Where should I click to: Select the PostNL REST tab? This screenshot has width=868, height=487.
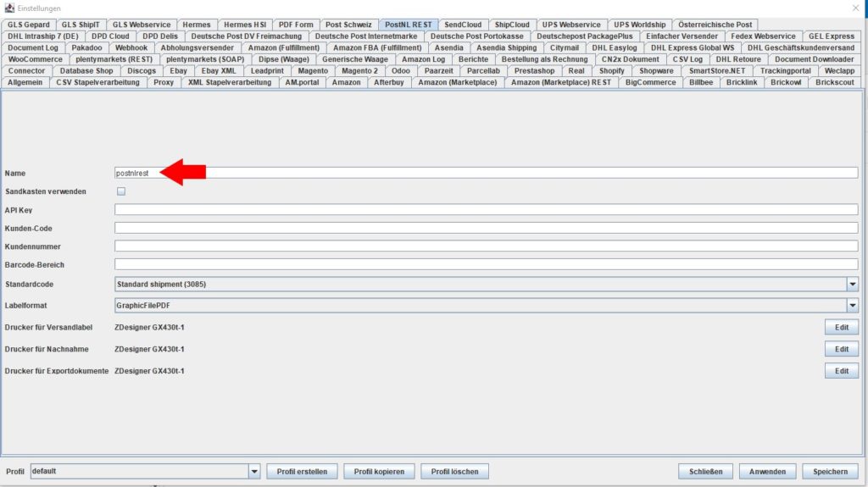(x=408, y=25)
